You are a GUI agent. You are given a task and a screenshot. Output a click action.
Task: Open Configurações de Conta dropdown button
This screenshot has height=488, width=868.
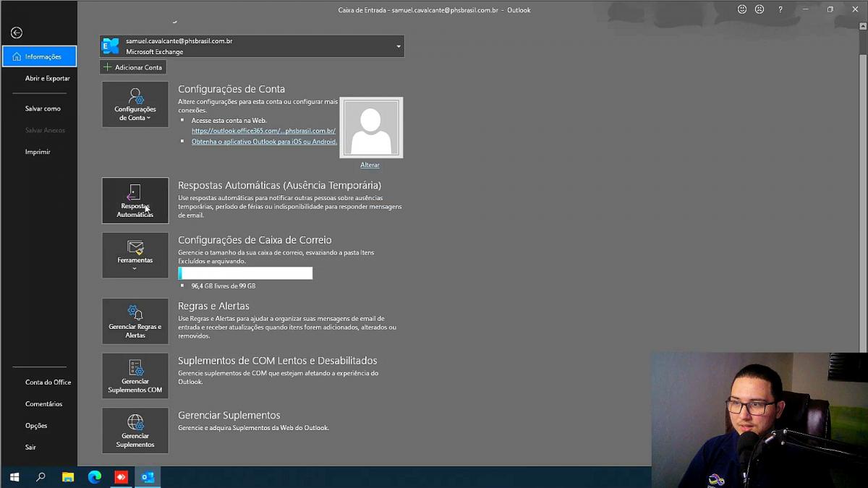135,104
